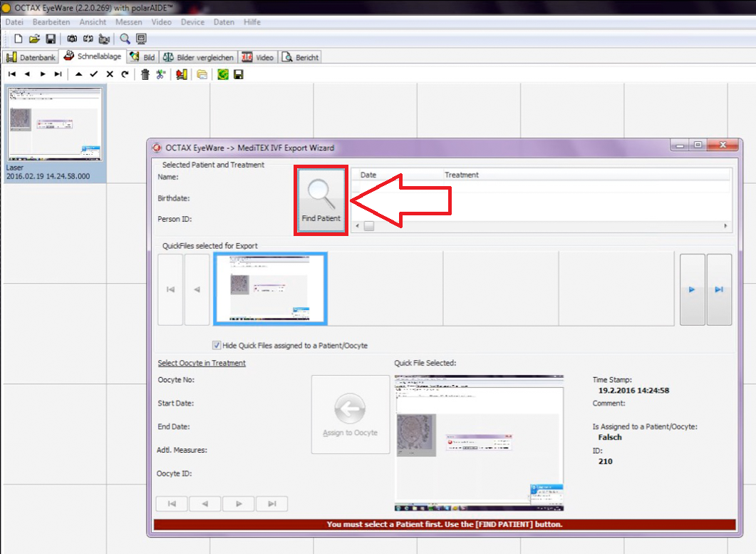The width and height of the screenshot is (756, 554).
Task: Open the Bild tab
Action: 143,57
